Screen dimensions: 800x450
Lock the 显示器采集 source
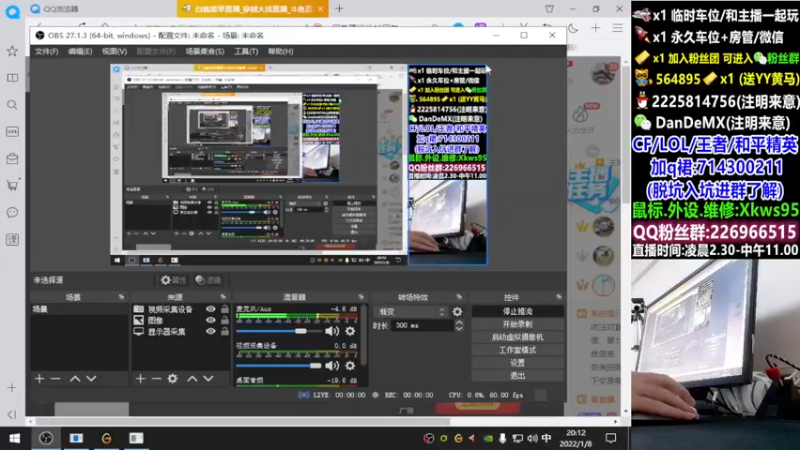[225, 332]
